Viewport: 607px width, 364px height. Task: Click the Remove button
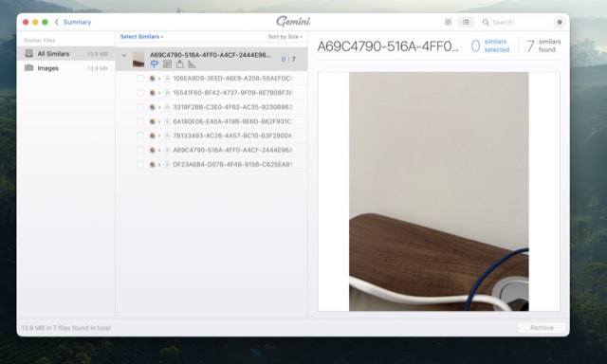tap(542, 328)
